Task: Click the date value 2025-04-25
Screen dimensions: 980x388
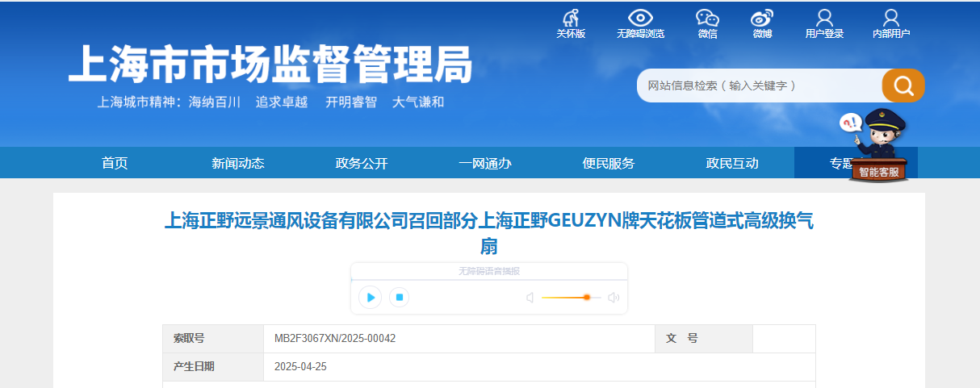Action: point(300,367)
